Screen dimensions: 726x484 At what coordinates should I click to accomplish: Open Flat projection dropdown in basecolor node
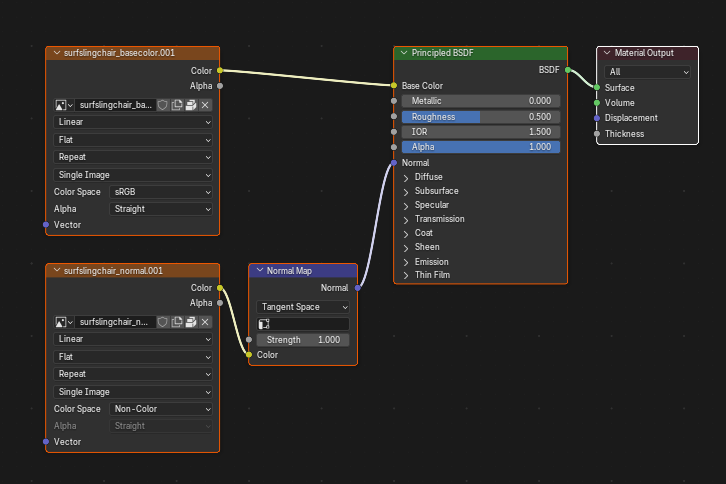point(133,140)
